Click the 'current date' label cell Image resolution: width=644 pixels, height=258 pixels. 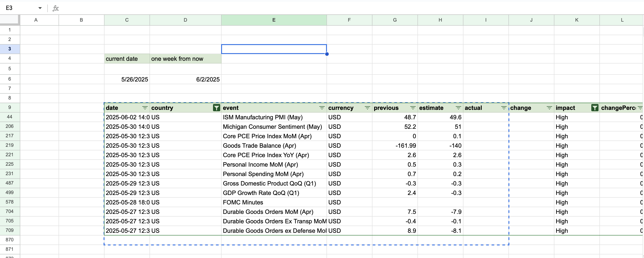coord(127,59)
